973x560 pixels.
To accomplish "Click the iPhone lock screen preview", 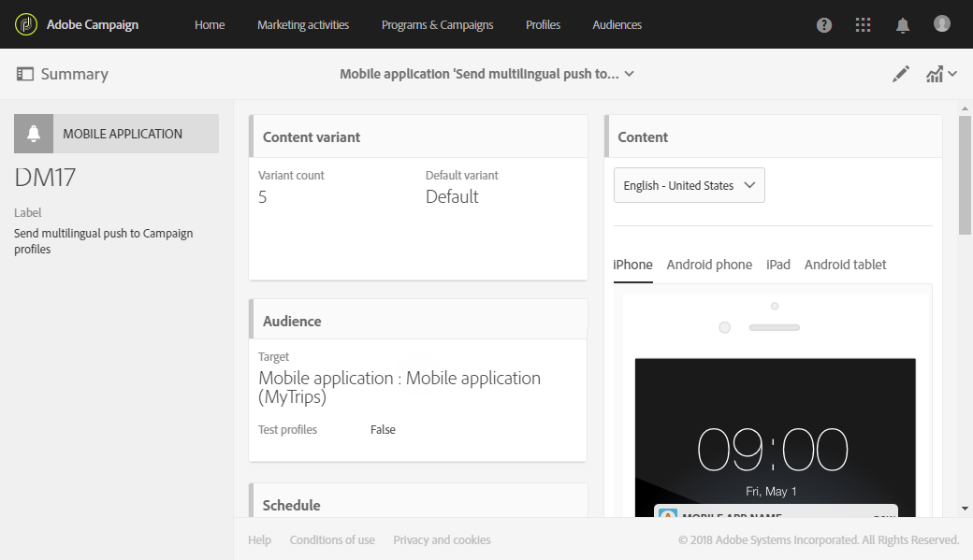I will 775,438.
